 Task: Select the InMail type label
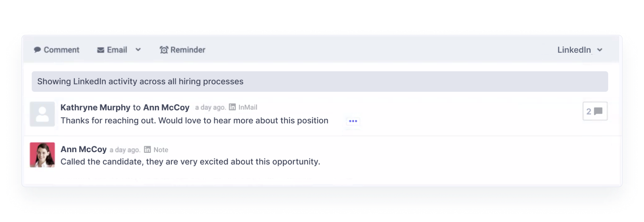(x=248, y=107)
